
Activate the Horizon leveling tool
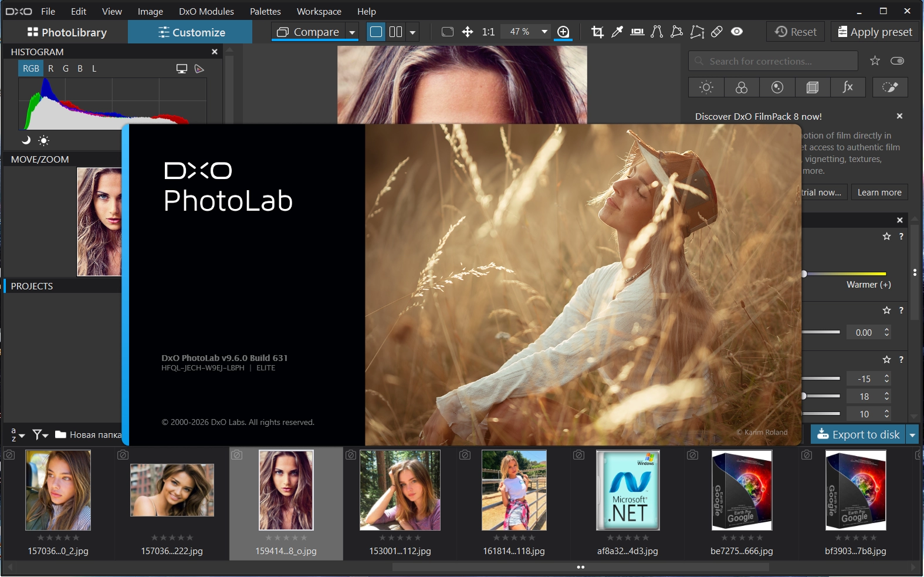637,32
